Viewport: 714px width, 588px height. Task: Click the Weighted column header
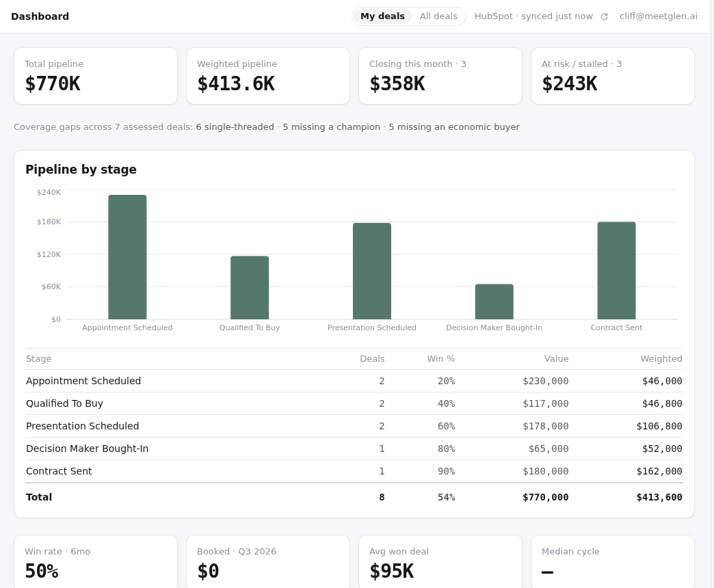click(x=661, y=359)
